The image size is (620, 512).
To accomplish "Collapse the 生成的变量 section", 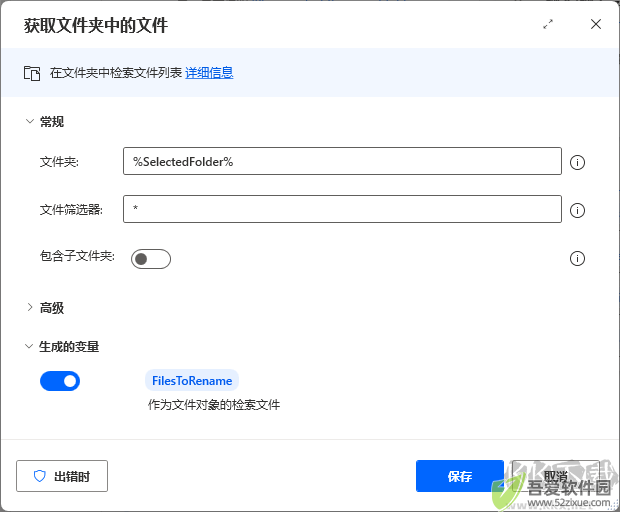I will click(29, 346).
